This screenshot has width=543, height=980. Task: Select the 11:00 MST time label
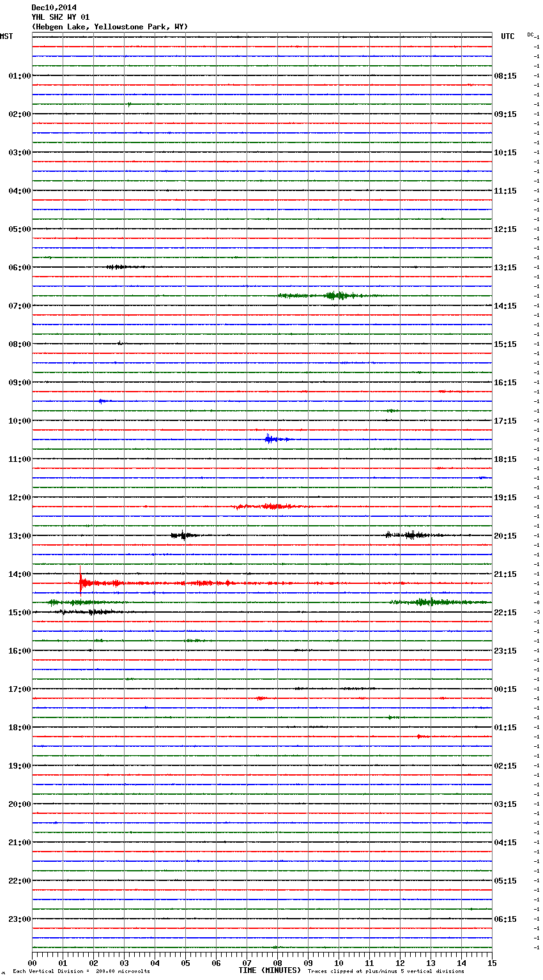(20, 459)
